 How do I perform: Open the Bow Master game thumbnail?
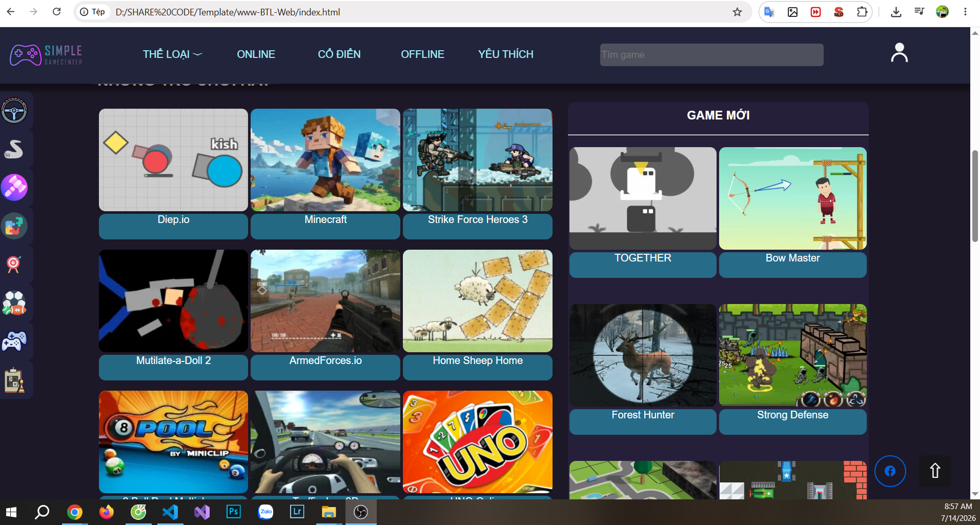point(793,198)
